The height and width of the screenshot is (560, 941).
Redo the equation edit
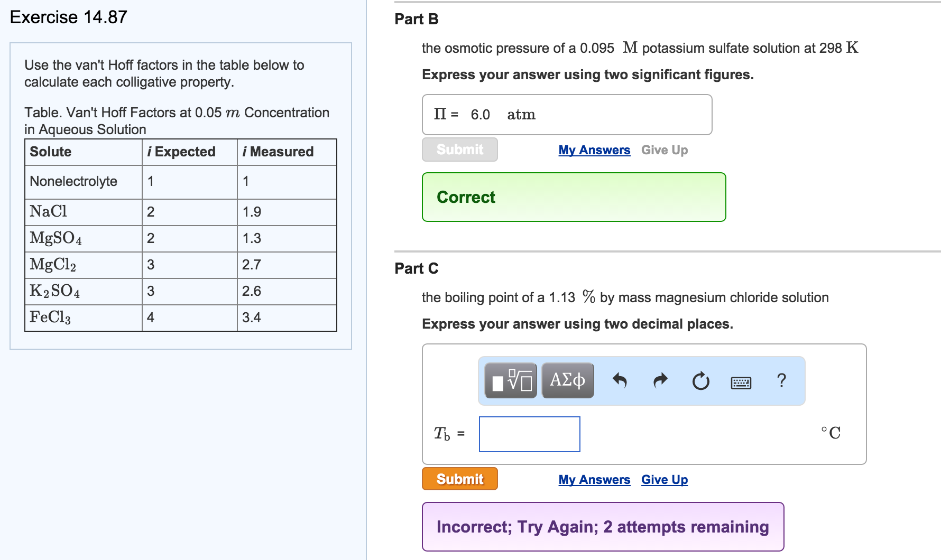tap(660, 380)
